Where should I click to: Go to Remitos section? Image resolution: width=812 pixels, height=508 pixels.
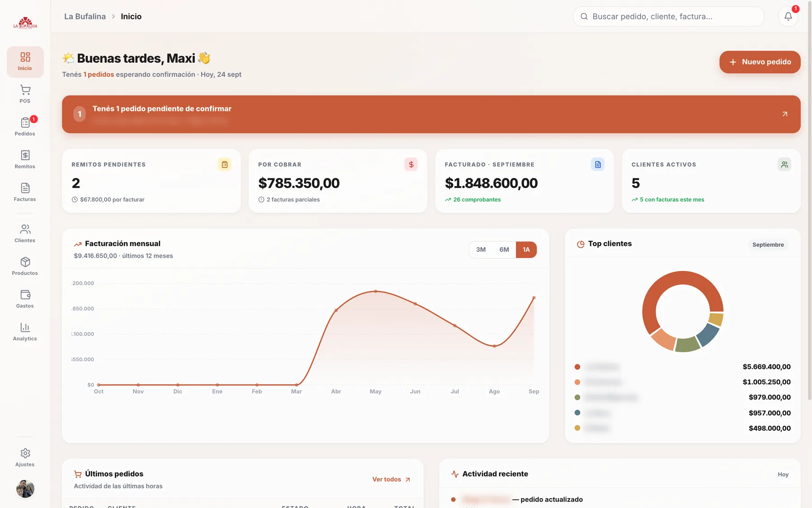click(25, 159)
